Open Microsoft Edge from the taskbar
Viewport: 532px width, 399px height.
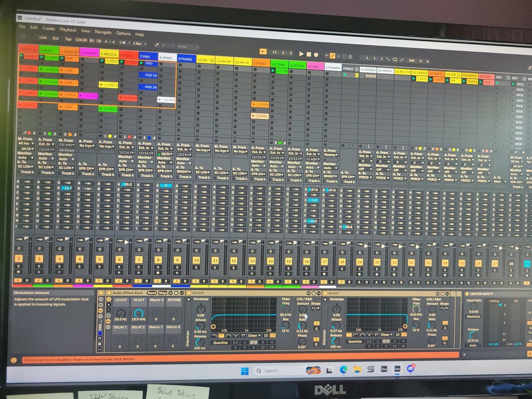343,369
